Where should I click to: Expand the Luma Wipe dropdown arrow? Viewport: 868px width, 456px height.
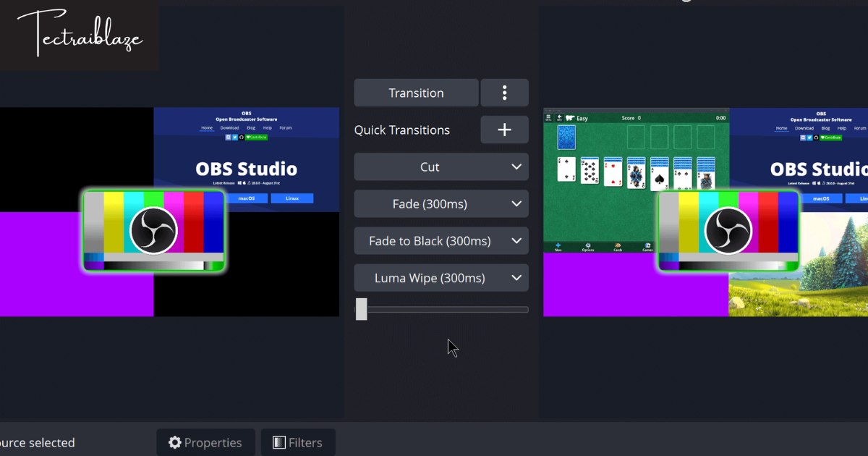point(516,277)
